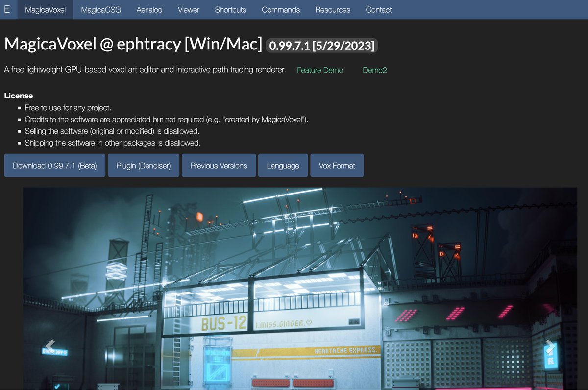Screen dimensions: 588x390
Task: Click "Selling the software" license line
Action: pos(112,131)
